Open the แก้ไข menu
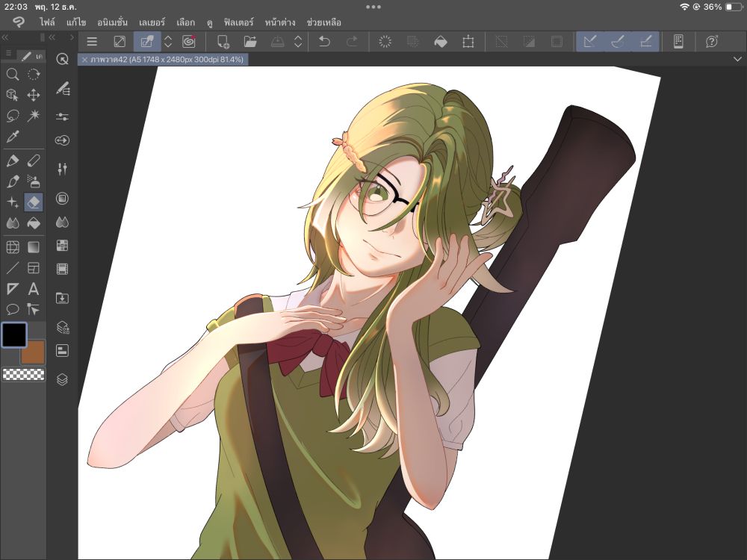 [76, 22]
